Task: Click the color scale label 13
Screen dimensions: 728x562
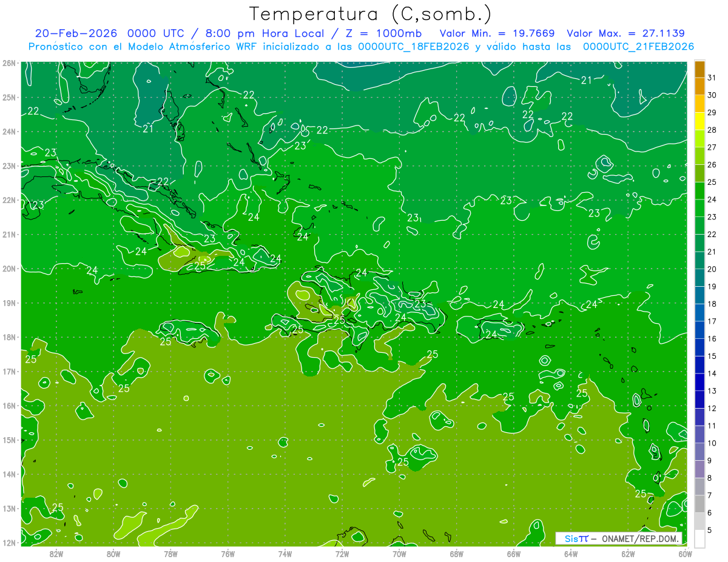Action: (712, 391)
